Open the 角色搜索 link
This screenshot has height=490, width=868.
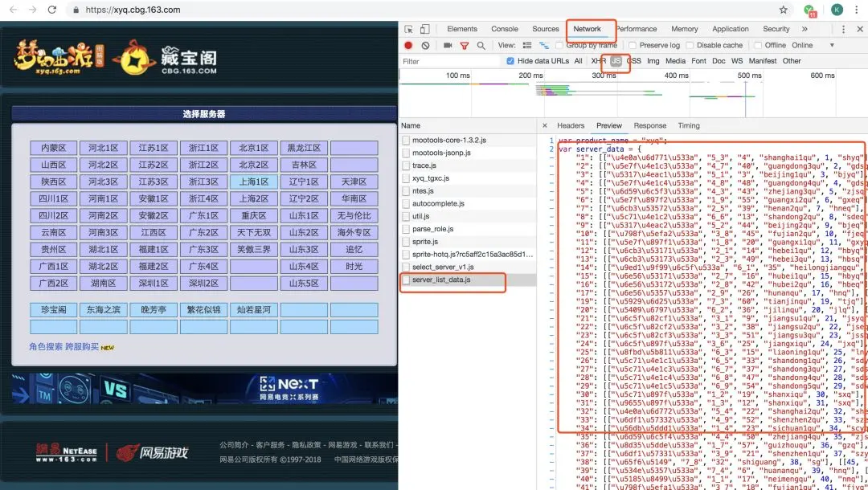click(45, 347)
